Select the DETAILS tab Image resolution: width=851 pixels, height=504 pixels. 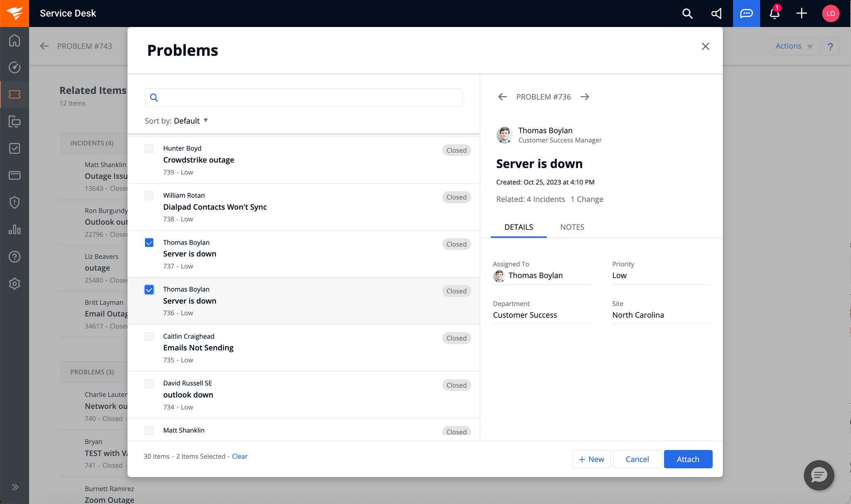point(519,227)
